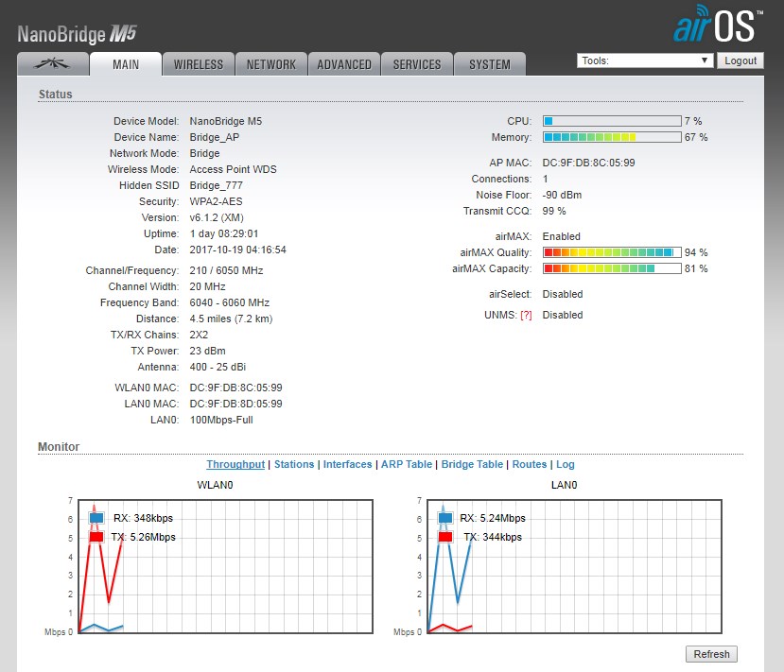The width and height of the screenshot is (784, 672).
Task: Open the SERVICES tab
Action: tap(417, 64)
